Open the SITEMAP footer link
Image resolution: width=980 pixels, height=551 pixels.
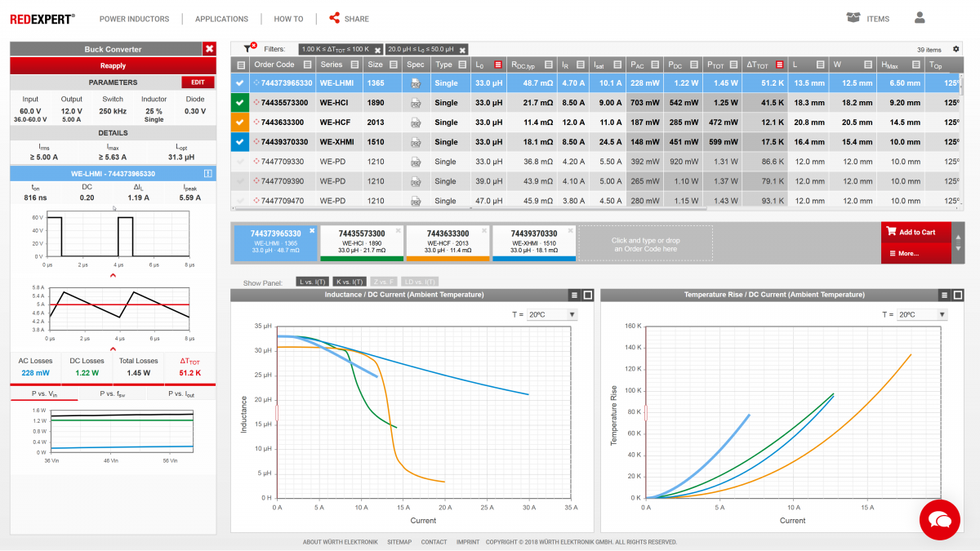[399, 542]
